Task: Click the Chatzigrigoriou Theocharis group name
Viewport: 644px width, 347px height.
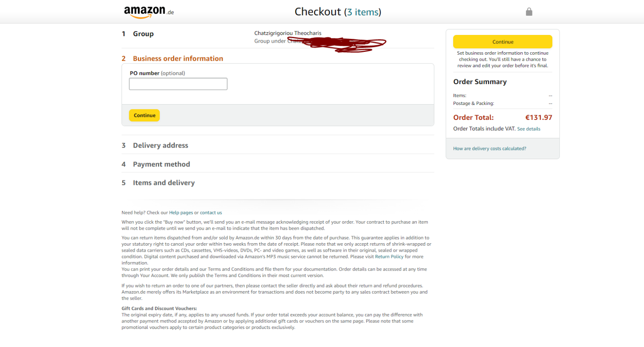Action: click(288, 33)
